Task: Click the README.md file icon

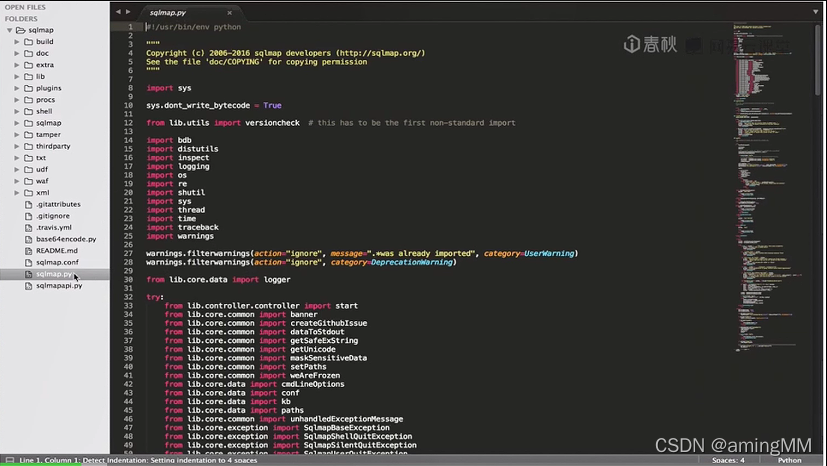Action: (x=28, y=250)
